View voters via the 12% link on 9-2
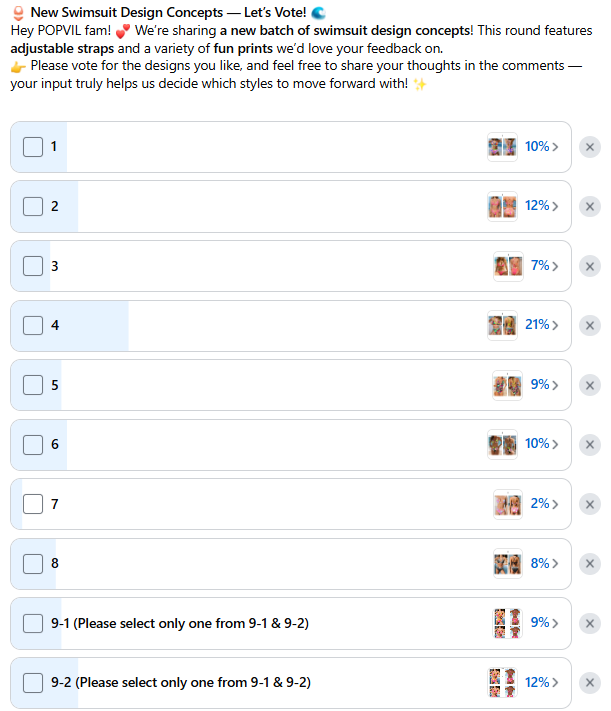611x711 pixels. (537, 682)
